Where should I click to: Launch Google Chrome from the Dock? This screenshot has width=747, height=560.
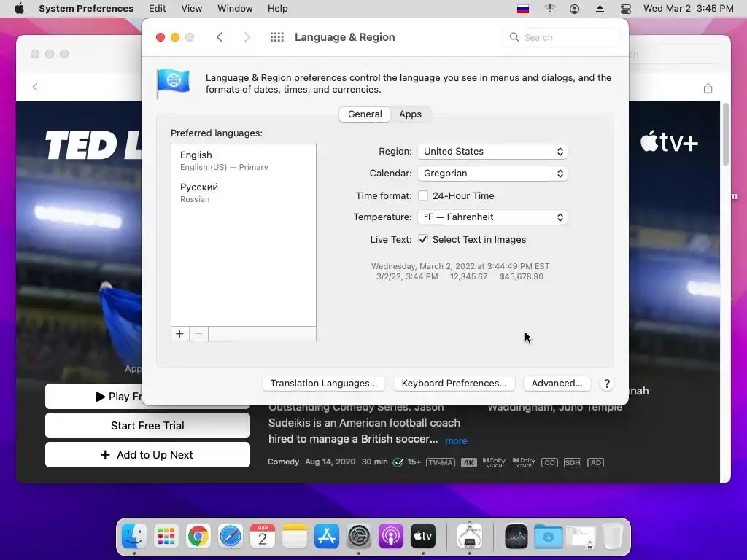[198, 537]
